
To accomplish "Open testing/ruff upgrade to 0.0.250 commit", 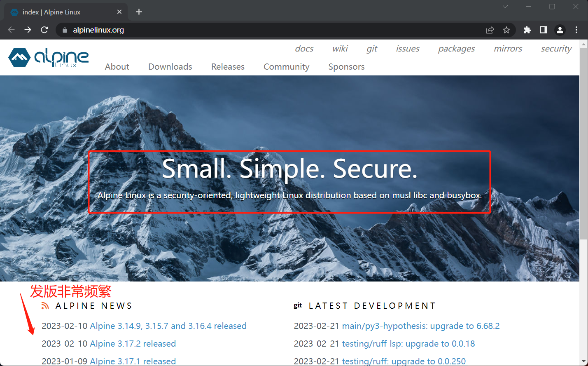I will (404, 361).
